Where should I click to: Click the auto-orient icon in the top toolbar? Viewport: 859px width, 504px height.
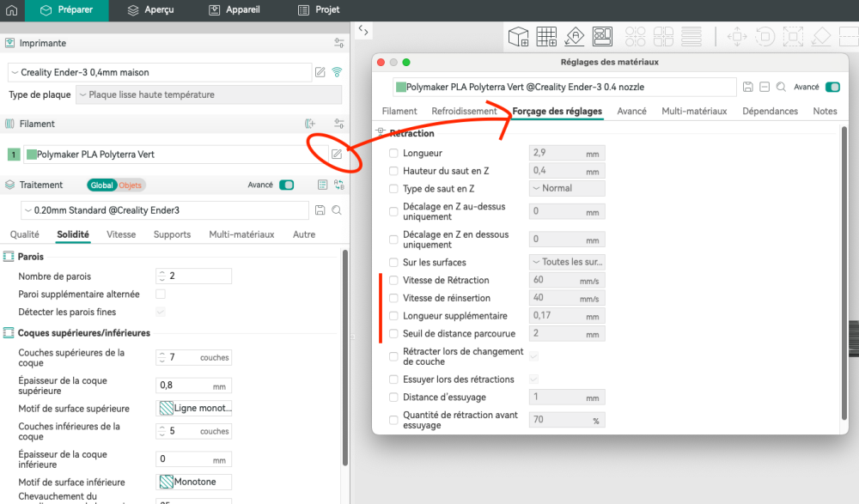point(574,37)
